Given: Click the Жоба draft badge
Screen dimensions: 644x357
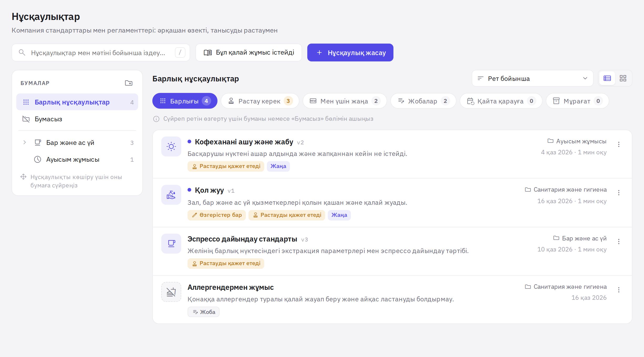Looking at the screenshot, I should coord(203,312).
